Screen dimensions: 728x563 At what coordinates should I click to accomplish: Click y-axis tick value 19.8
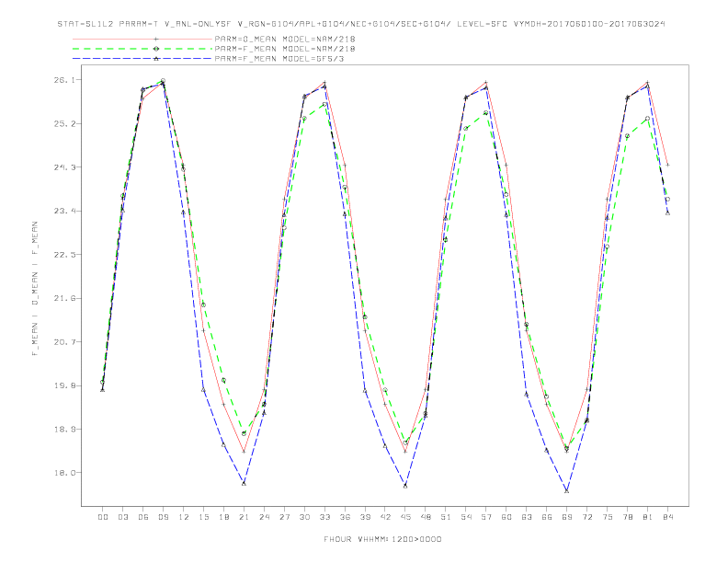pos(63,385)
